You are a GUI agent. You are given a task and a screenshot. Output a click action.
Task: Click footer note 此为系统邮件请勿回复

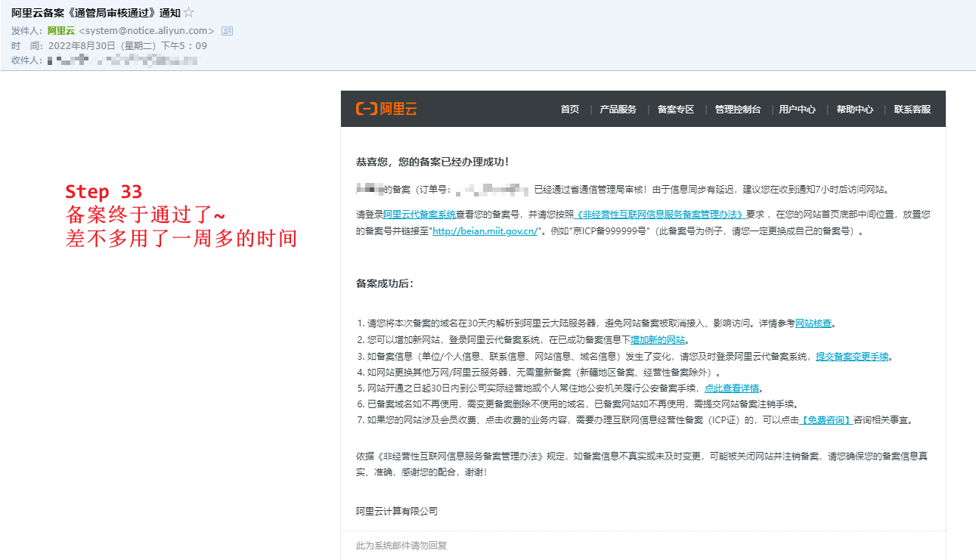click(401, 546)
